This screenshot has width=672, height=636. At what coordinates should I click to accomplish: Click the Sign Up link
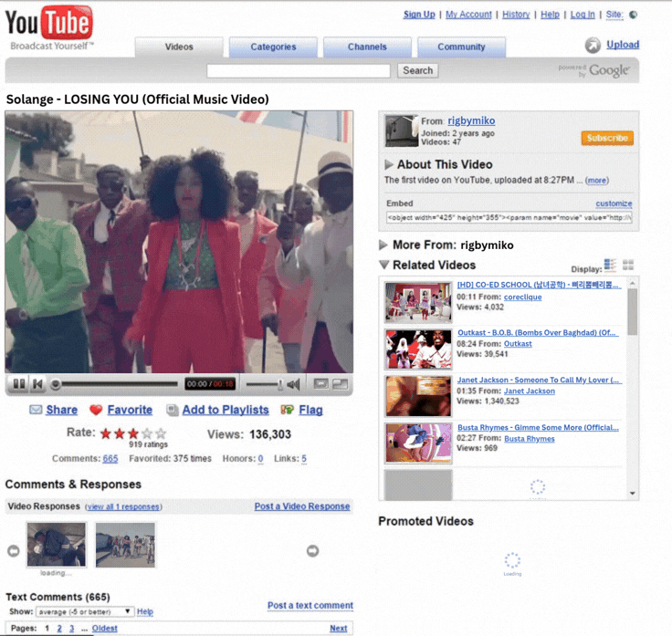coord(419,15)
